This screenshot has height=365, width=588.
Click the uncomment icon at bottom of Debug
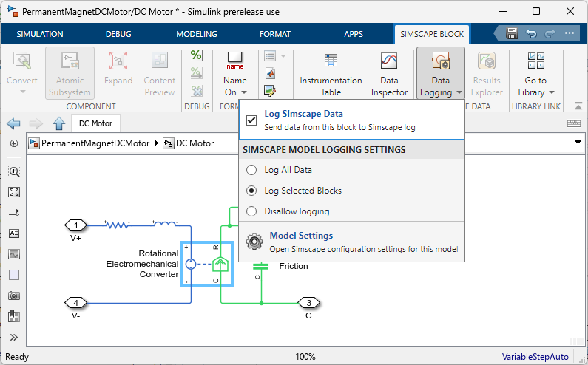click(x=197, y=91)
